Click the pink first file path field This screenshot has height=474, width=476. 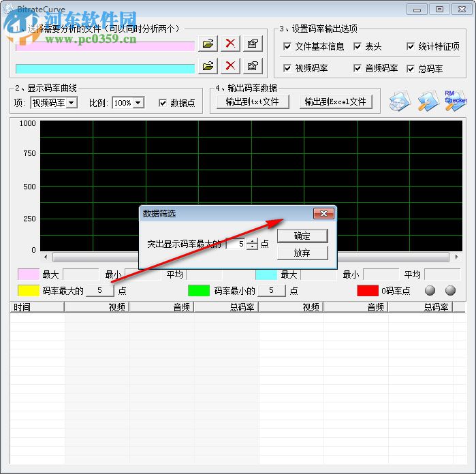[x=105, y=46]
